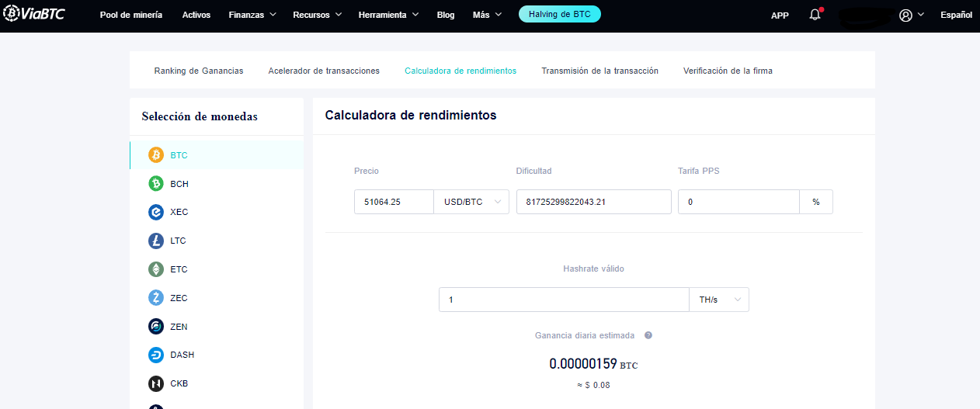Screen dimensions: 980x409
Task: Click the APP link in header
Action: click(780, 15)
